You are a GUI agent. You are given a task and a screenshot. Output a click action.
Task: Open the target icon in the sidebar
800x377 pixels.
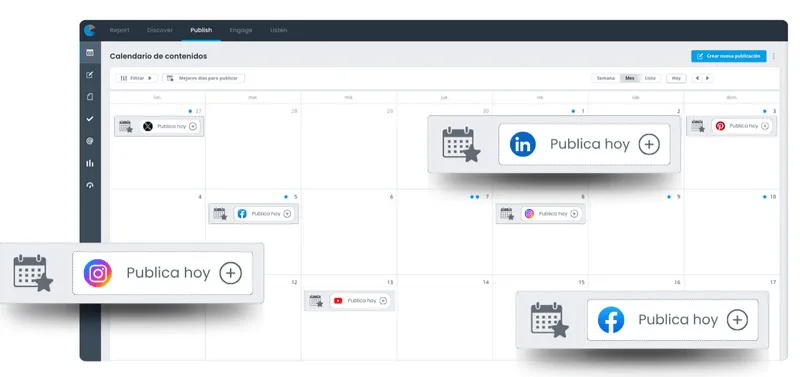[90, 141]
